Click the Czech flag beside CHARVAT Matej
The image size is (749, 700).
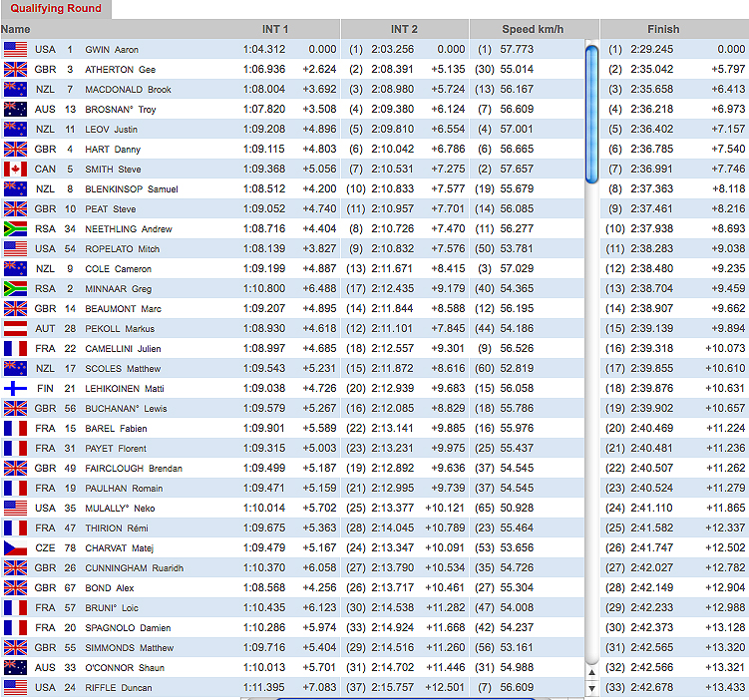pos(15,547)
